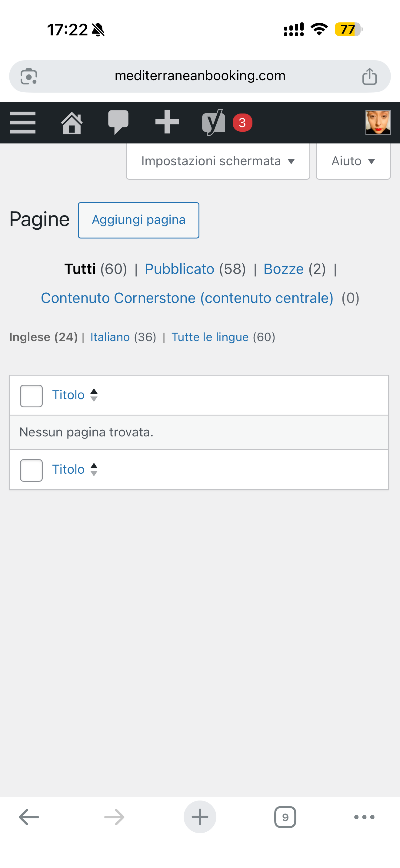The image size is (400, 868).
Task: Expand the Aiuto help dropdown
Action: click(x=353, y=161)
